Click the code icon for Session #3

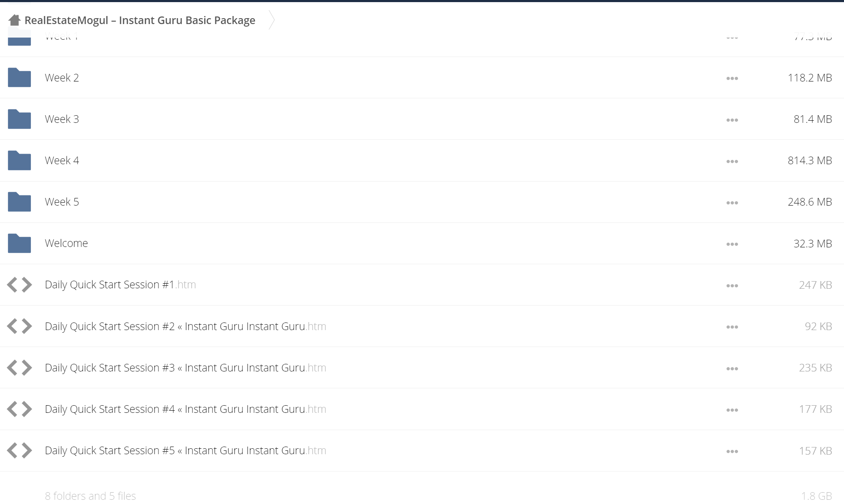click(x=19, y=367)
